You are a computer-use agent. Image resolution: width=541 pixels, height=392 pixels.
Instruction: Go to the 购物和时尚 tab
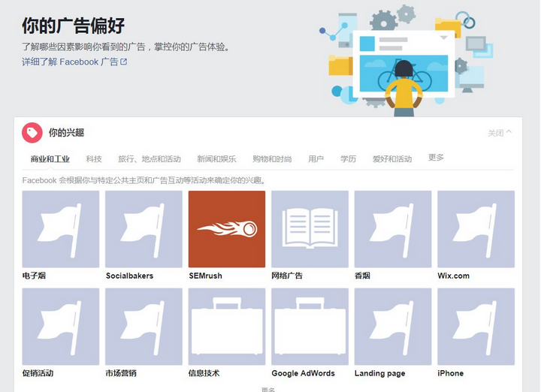(x=272, y=159)
